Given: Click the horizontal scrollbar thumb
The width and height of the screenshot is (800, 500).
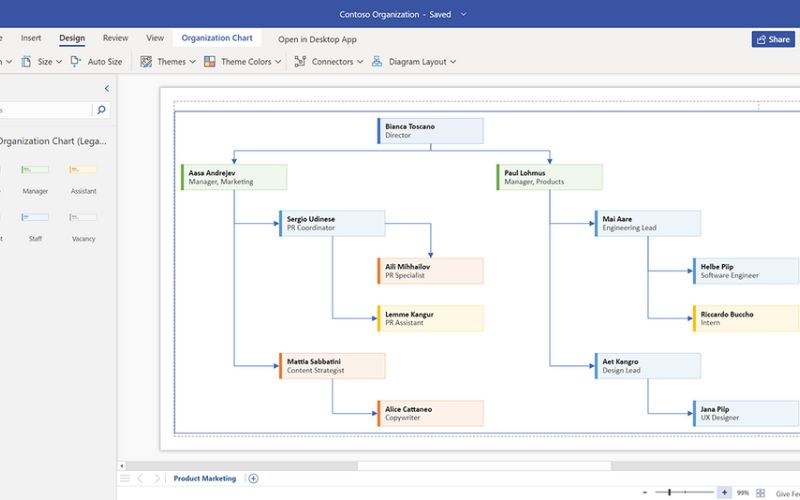Looking at the screenshot, I should pyautogui.click(x=484, y=466).
